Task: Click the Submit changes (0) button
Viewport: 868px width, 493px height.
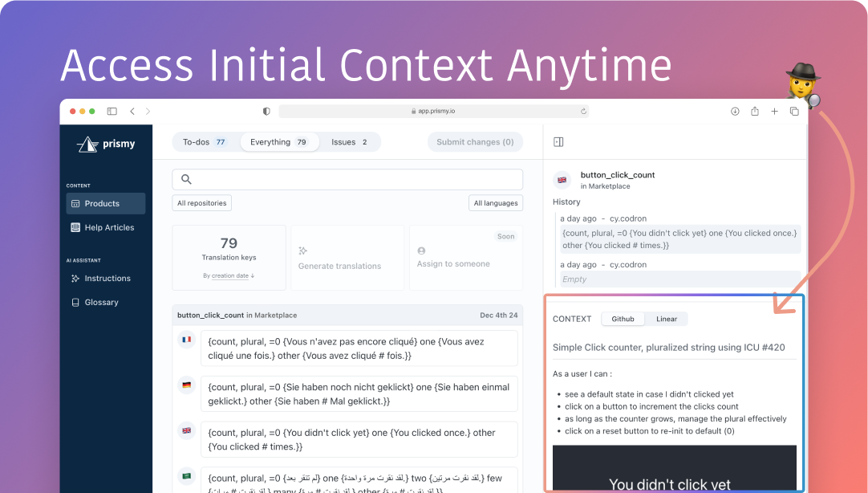Action: pos(475,142)
